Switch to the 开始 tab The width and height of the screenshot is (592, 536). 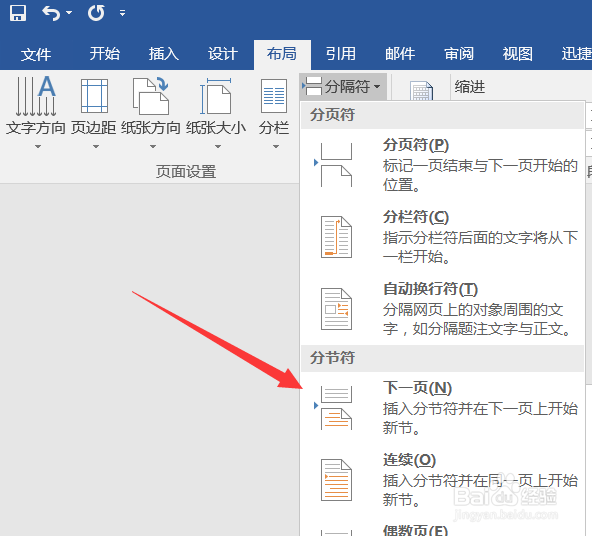pyautogui.click(x=105, y=54)
